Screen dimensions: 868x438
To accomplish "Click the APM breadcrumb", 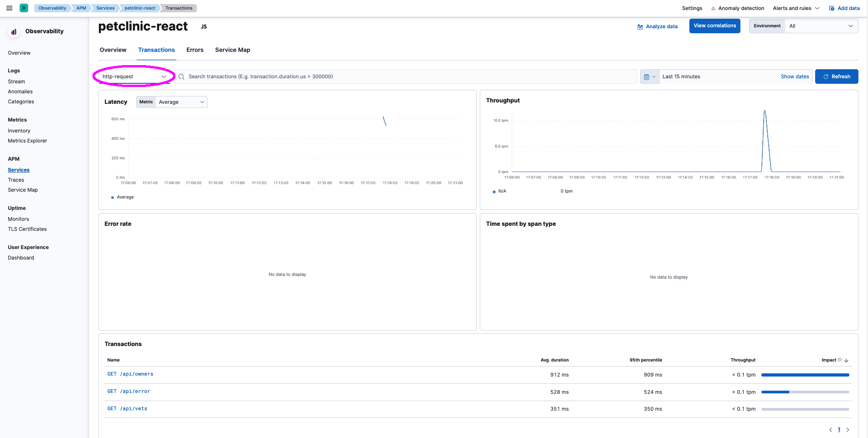I will pyautogui.click(x=82, y=8).
